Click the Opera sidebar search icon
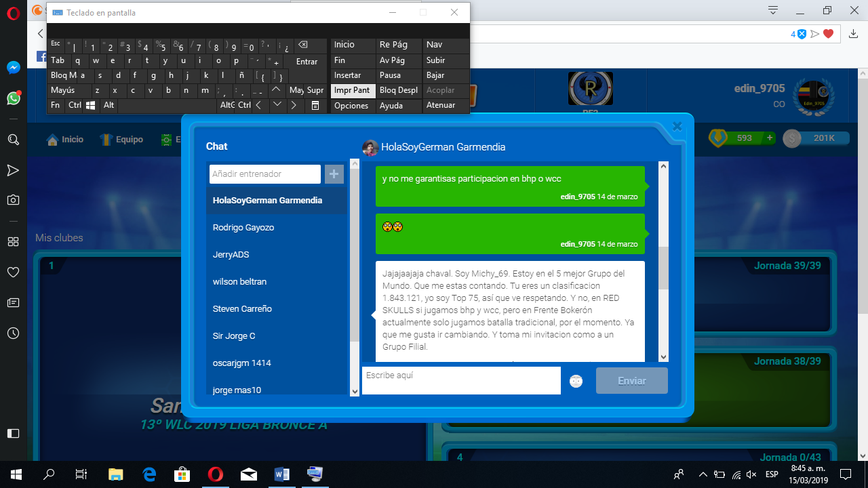This screenshot has height=488, width=868. click(13, 140)
